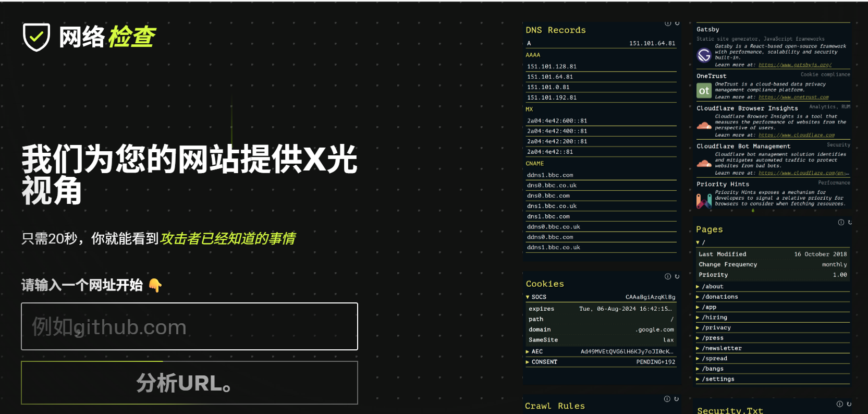Expand the /about page entry
Screen dimensions: 868x414
point(698,287)
